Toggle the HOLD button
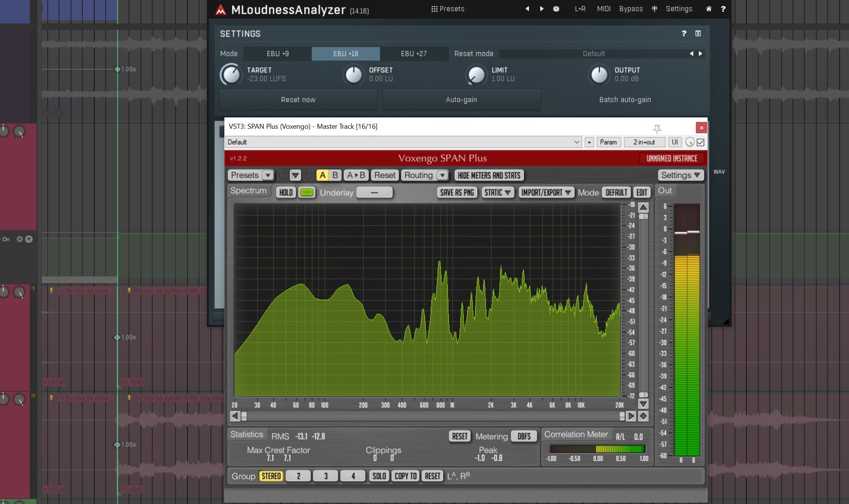 point(286,192)
